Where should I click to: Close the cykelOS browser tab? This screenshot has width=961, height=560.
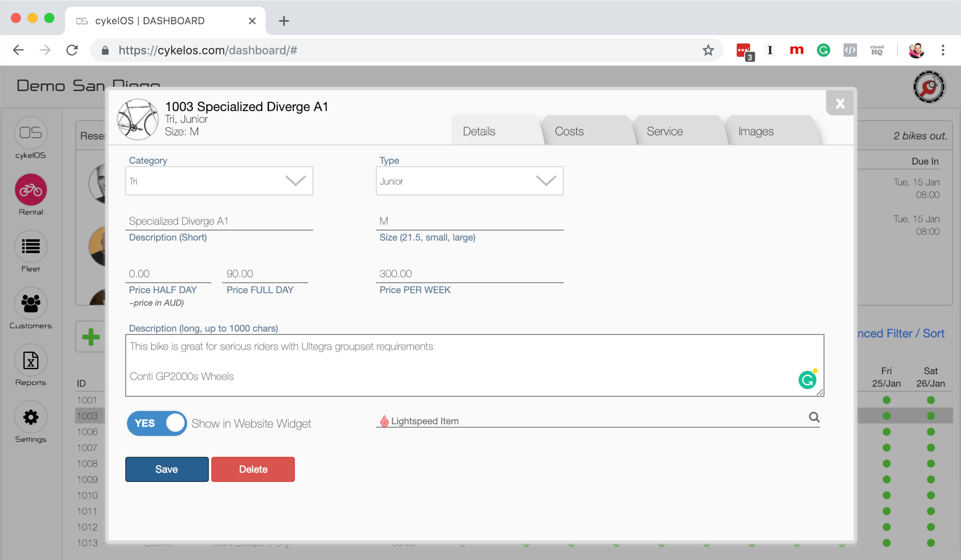252,21
